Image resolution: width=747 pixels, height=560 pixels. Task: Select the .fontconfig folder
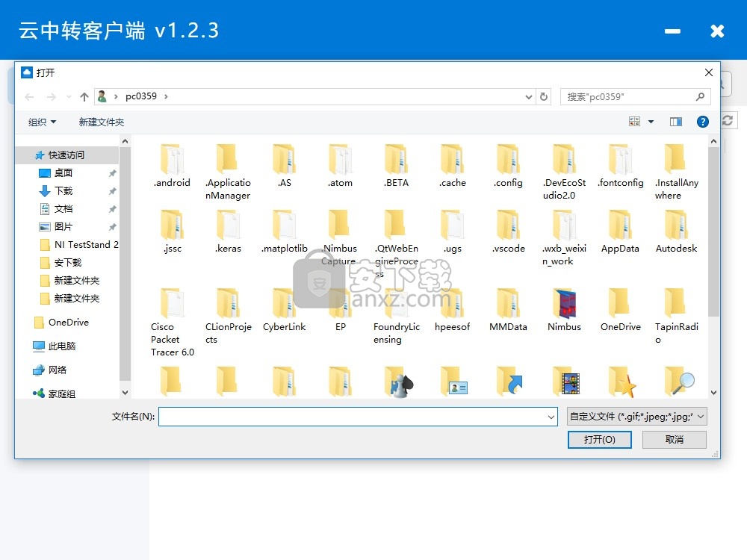620,166
